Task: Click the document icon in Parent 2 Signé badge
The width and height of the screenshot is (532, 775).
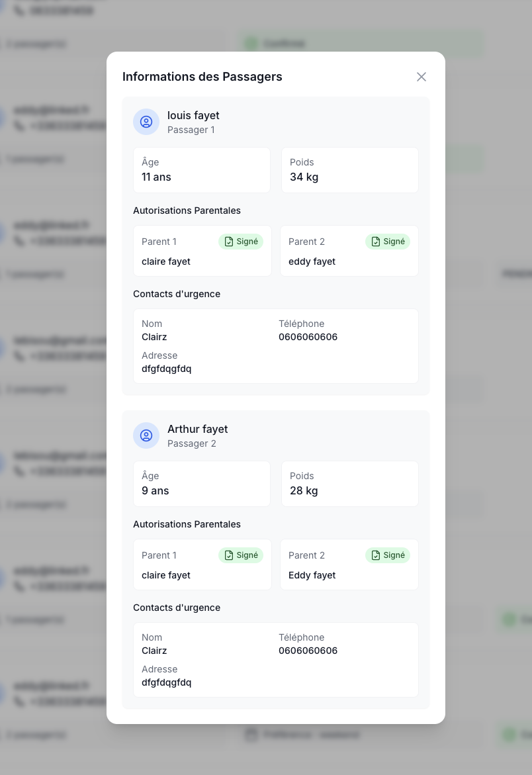Action: click(376, 242)
